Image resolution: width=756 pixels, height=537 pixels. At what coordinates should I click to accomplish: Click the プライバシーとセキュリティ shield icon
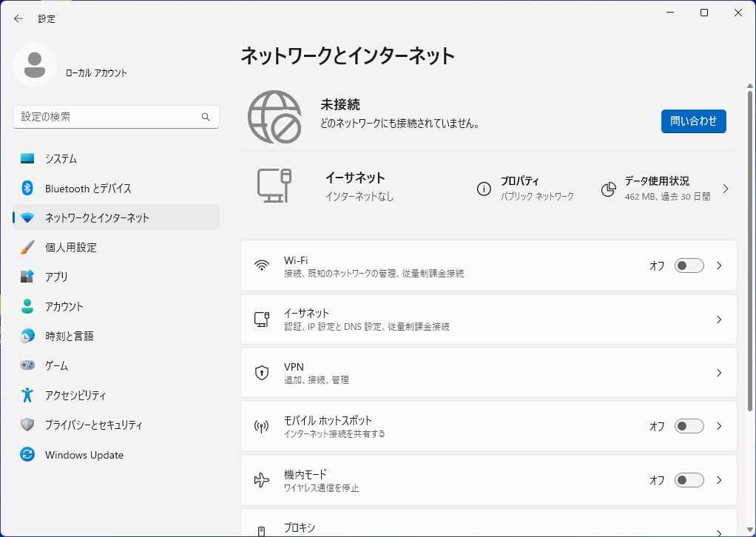27,425
